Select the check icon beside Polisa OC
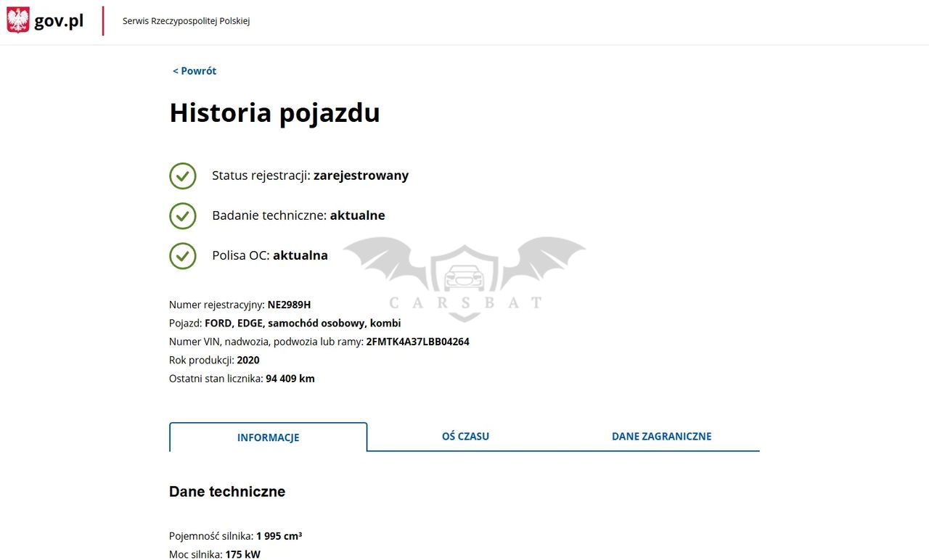This screenshot has width=929, height=560. click(x=183, y=255)
